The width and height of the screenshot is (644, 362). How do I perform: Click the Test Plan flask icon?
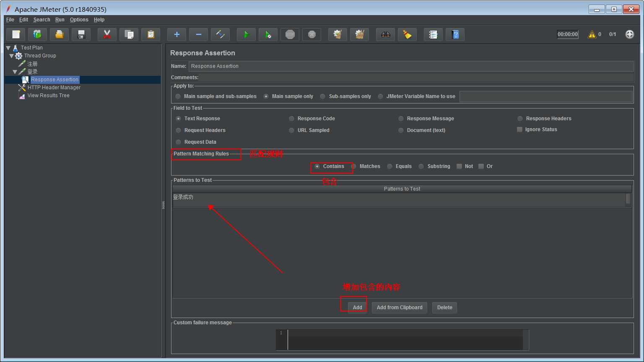click(16, 48)
